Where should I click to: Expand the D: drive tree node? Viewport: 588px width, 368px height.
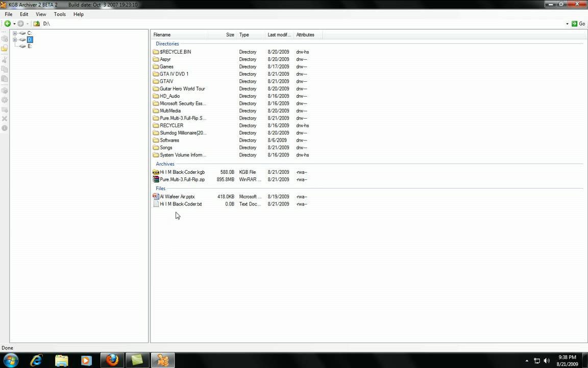[x=15, y=39]
